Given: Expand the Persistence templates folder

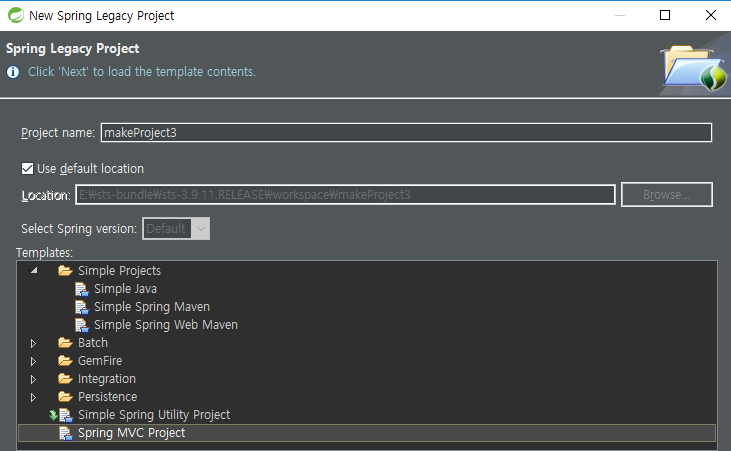Looking at the screenshot, I should pos(33,397).
